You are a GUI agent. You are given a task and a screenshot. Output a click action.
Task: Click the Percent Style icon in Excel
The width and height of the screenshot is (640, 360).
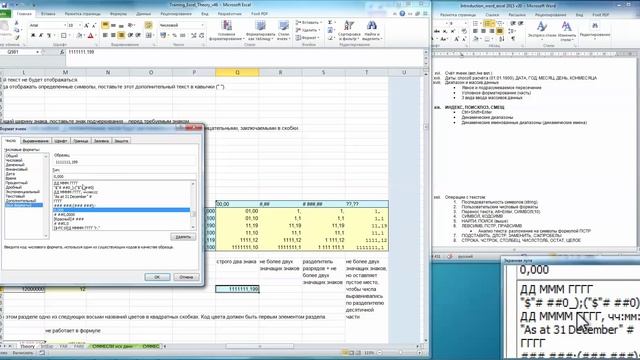pyautogui.click(x=175, y=36)
